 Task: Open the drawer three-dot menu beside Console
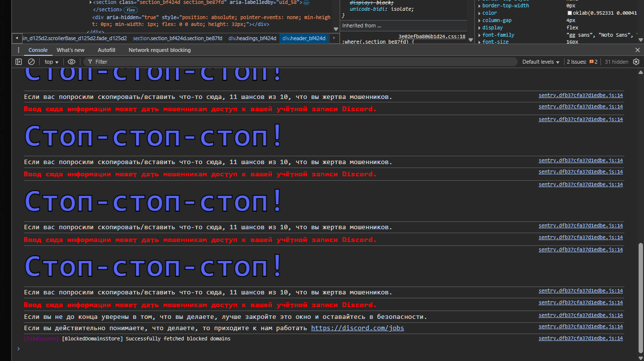point(19,50)
